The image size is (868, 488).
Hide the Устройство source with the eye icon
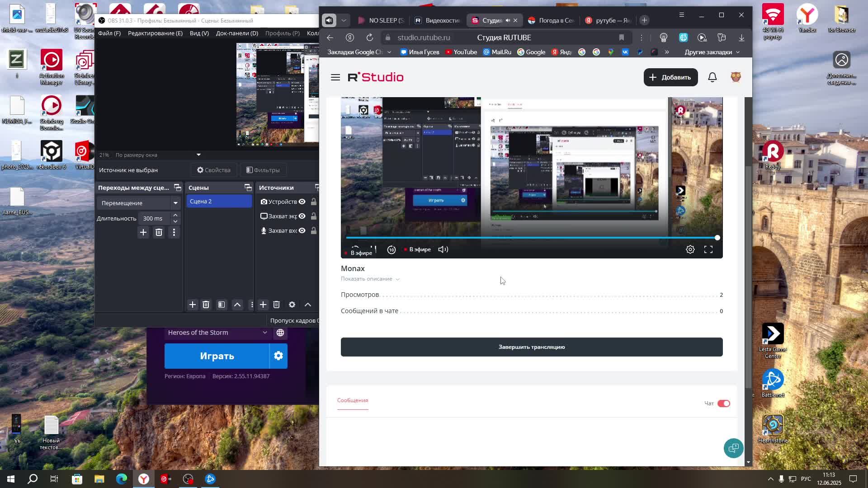pyautogui.click(x=302, y=202)
